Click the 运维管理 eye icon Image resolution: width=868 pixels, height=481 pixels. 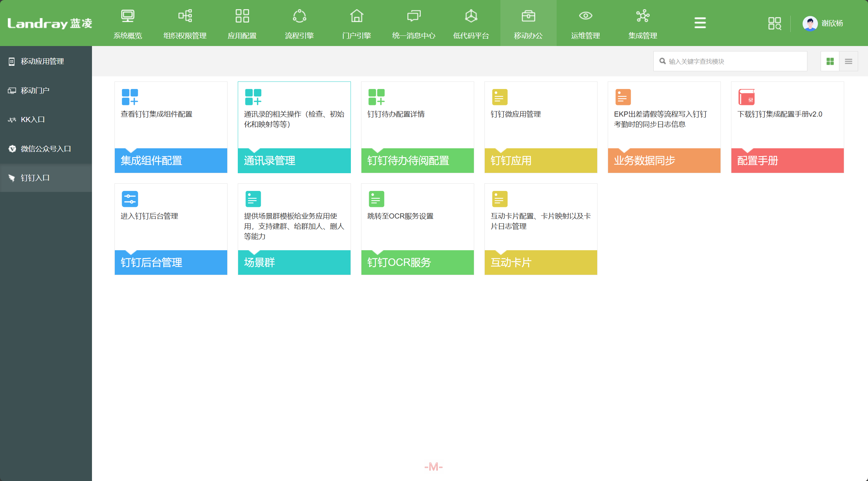pyautogui.click(x=586, y=16)
